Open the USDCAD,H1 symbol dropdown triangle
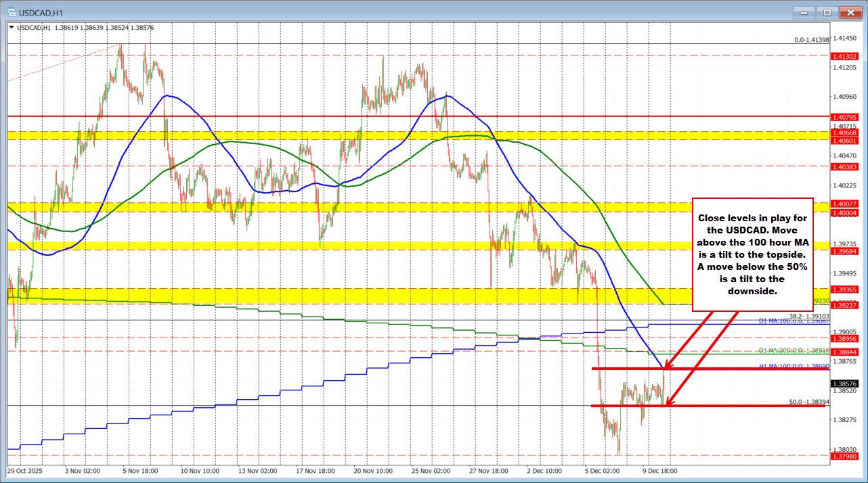868x483 pixels. pos(10,28)
